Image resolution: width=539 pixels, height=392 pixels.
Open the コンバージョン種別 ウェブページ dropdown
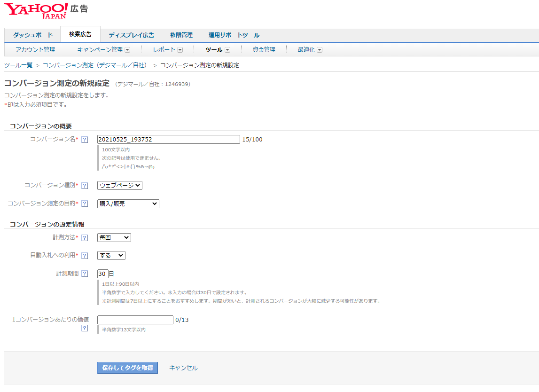120,185
